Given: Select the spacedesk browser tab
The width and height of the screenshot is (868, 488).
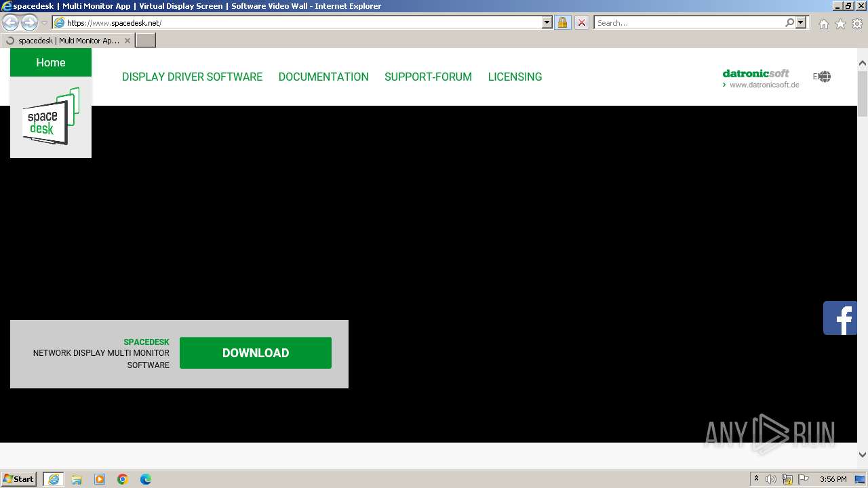Looking at the screenshot, I should coord(66,41).
